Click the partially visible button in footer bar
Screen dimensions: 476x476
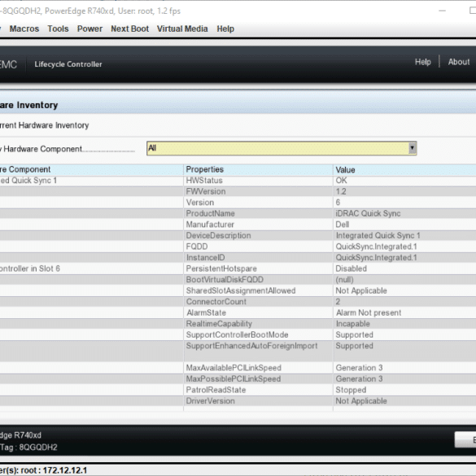(x=465, y=439)
